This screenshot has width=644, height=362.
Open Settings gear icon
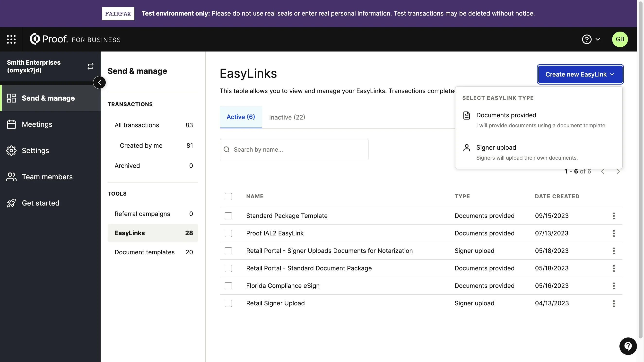click(x=11, y=150)
